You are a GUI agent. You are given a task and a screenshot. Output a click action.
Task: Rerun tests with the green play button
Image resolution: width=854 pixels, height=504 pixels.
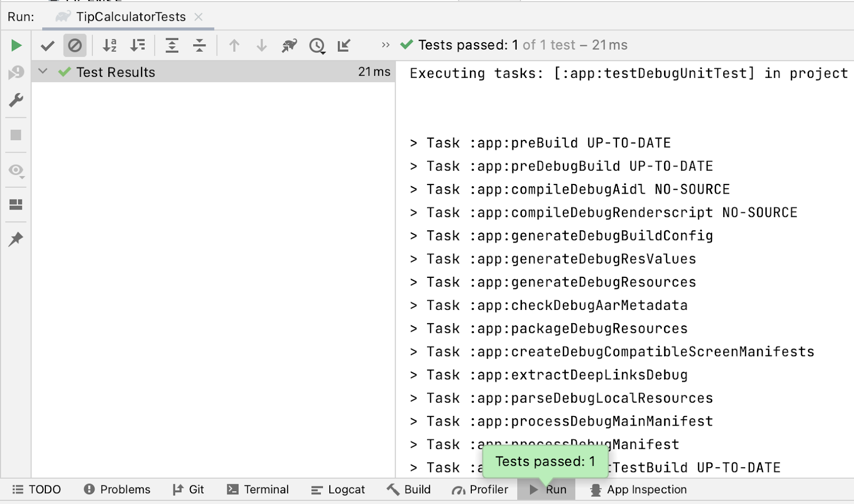click(16, 45)
